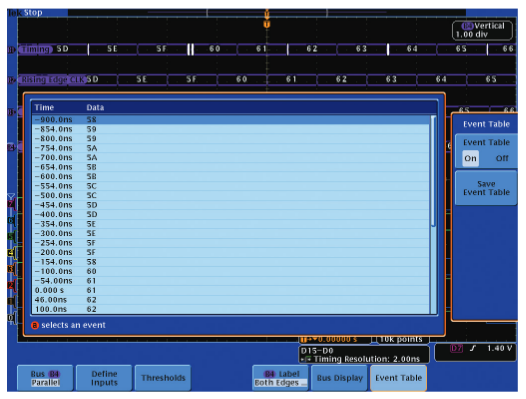Select the B1 bus indicator beside Timing
The height and width of the screenshot is (399, 526).
[11, 50]
